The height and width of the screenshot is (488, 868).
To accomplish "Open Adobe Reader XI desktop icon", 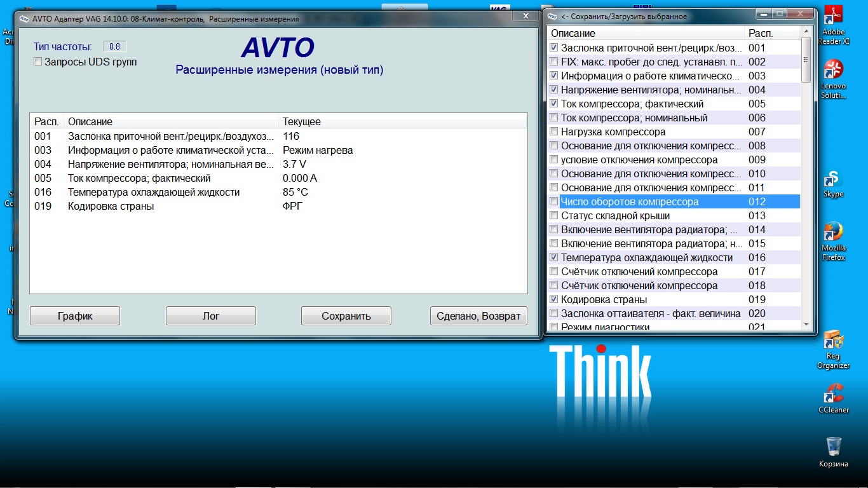I will point(833,16).
